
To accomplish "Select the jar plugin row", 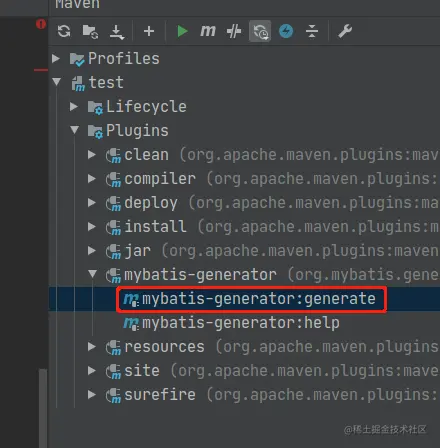I will click(244, 251).
